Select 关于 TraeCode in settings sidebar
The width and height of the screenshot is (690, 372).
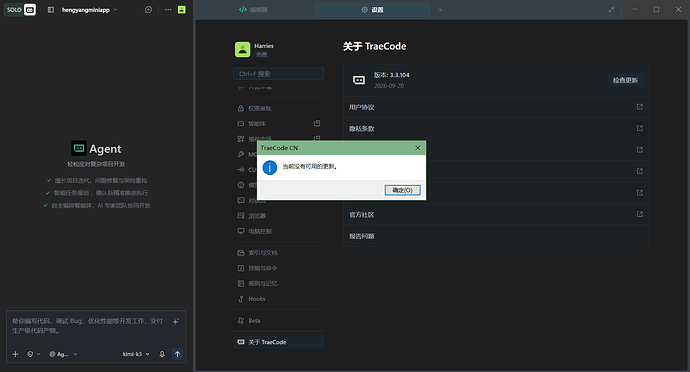pyautogui.click(x=279, y=342)
